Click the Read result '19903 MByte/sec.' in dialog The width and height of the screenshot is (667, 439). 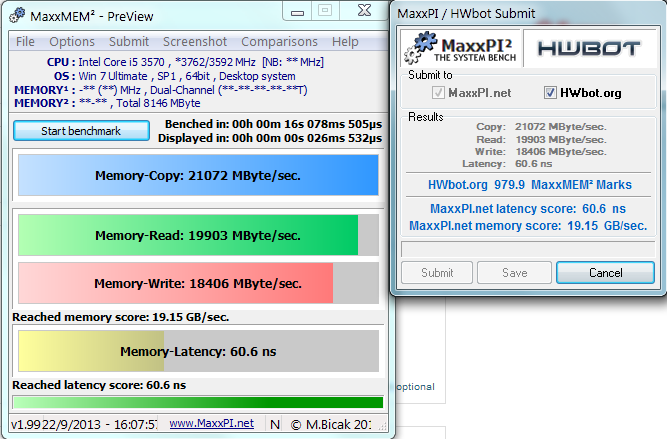pos(561,140)
